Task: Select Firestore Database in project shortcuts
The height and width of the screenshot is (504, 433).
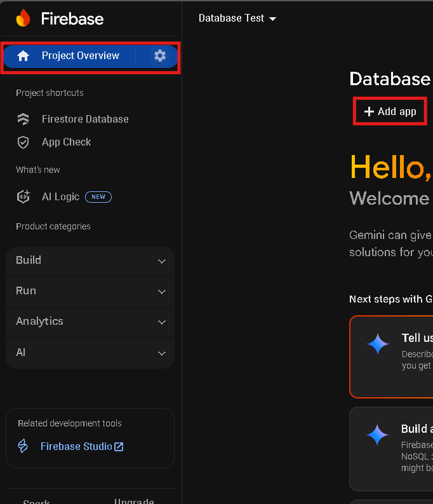Action: click(x=85, y=119)
